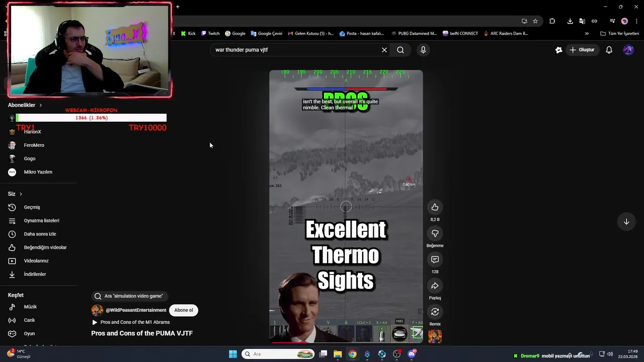Open the YouTube account avatar menu
Screen dimensions: 644x362
pos(628,50)
